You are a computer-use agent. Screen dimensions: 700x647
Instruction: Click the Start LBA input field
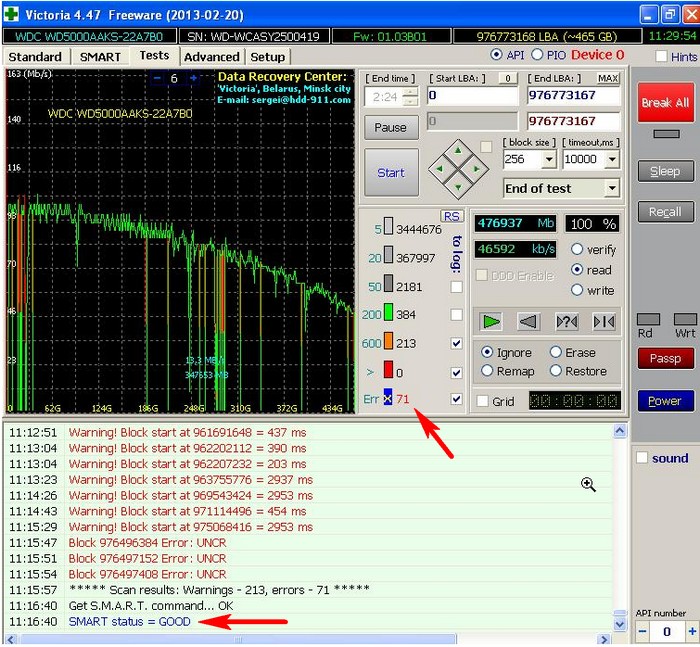pos(472,96)
